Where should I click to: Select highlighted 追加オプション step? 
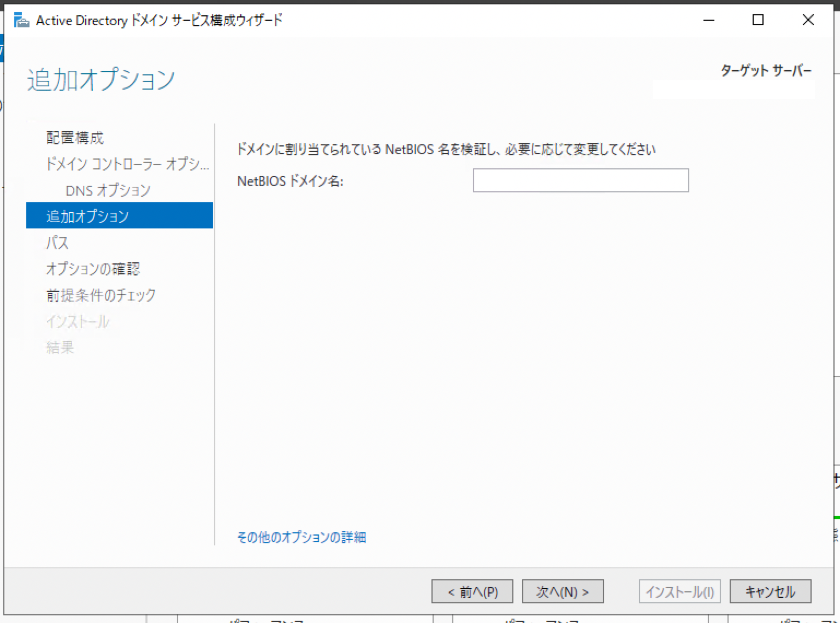(x=120, y=216)
